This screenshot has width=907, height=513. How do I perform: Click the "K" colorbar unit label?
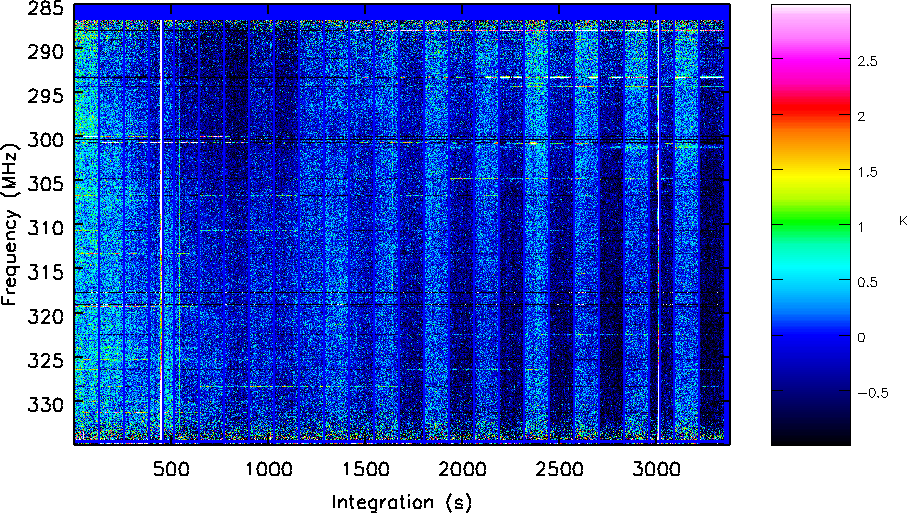pos(903,220)
